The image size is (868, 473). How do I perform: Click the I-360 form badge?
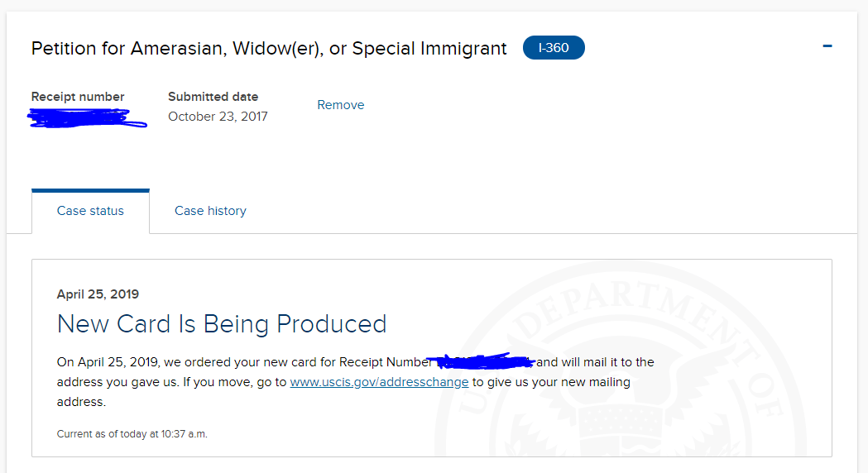[554, 48]
